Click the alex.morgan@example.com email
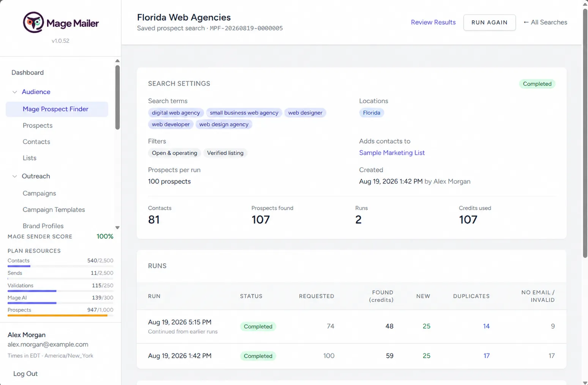This screenshot has height=385, width=588. (48, 344)
